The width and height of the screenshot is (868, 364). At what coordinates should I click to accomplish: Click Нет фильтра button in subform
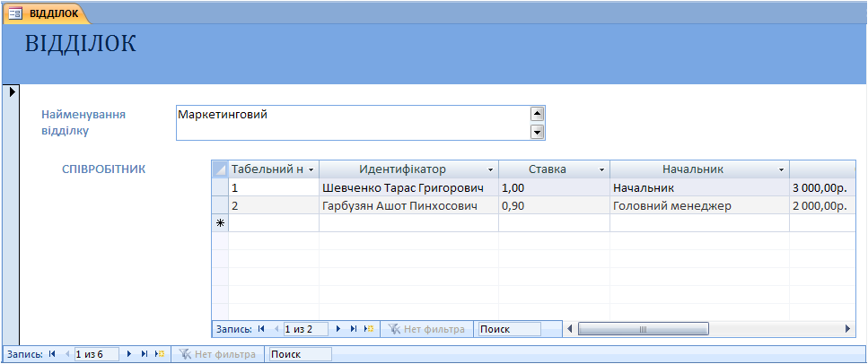pyautogui.click(x=426, y=329)
